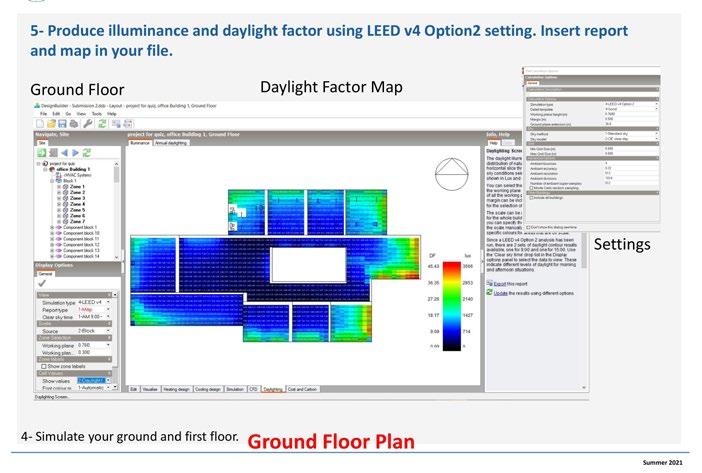The image size is (702, 473).
Task: Toggle Don't show this dialog checkbox in Settings
Action: (x=529, y=227)
